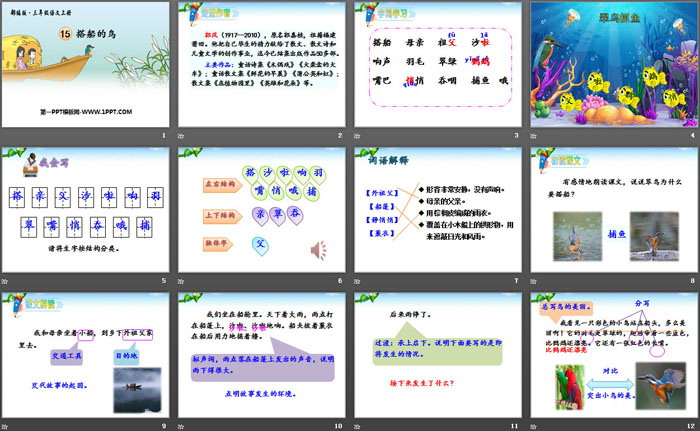The image size is (700, 431).
Task: Click the animation star icon under slide 11
Action: click(x=357, y=427)
